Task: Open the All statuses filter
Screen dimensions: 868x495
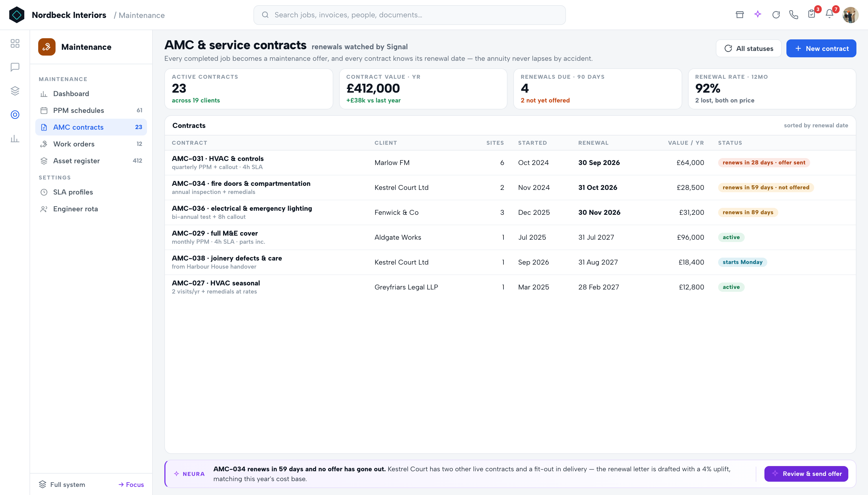Action: coord(749,48)
